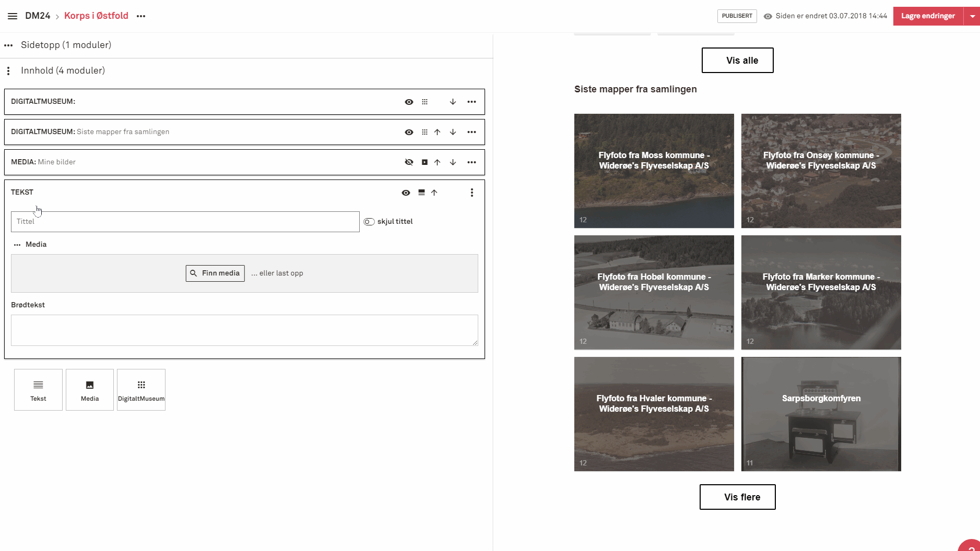Image resolution: width=980 pixels, height=551 pixels.
Task: Move Siste mapper fra samlingen module up
Action: point(437,132)
